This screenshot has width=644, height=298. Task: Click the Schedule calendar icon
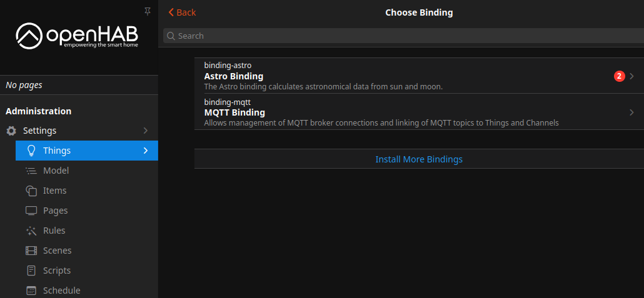tap(31, 291)
